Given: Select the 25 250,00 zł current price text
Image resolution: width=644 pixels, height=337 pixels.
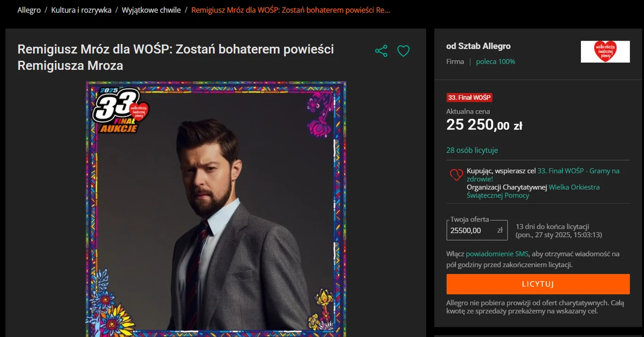Looking at the screenshot, I should [484, 124].
